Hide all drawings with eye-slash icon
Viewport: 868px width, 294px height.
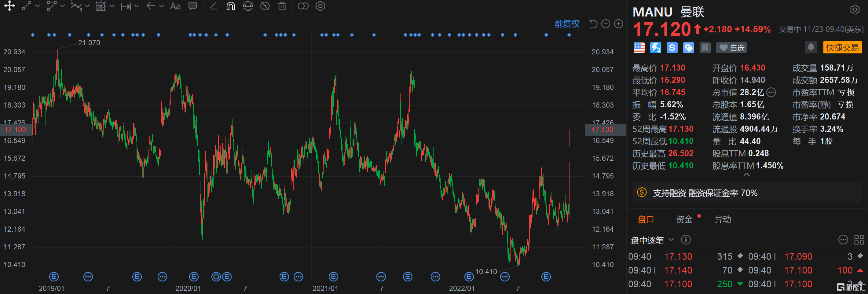[x=265, y=6]
